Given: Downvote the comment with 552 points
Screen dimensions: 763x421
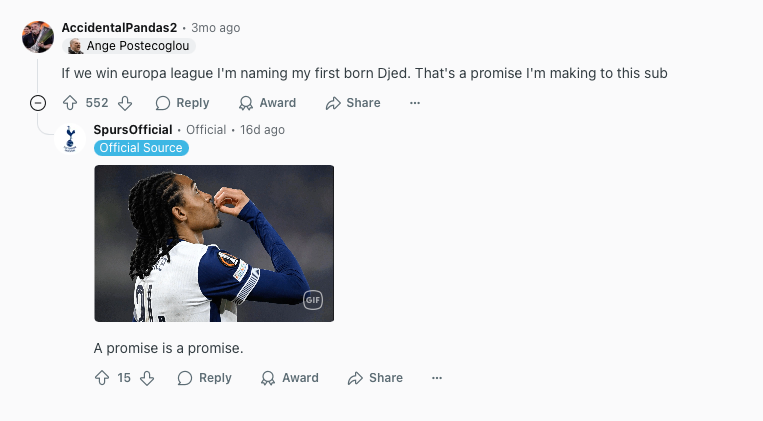Looking at the screenshot, I should pyautogui.click(x=125, y=103).
